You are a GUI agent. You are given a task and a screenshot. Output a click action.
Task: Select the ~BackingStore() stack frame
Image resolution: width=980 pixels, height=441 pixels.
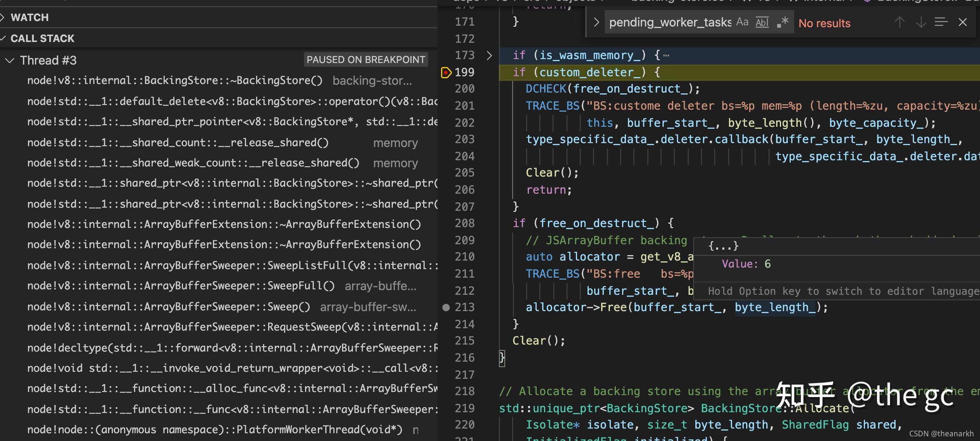click(x=174, y=80)
